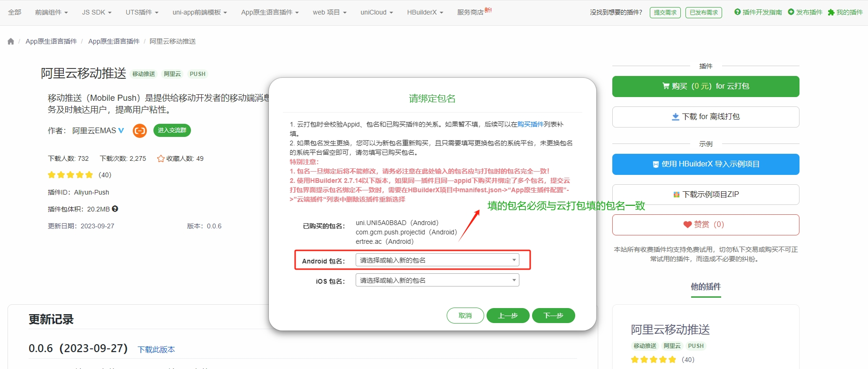Open 服务商店 nav item
Screen dimensions: 868x369
click(x=471, y=12)
